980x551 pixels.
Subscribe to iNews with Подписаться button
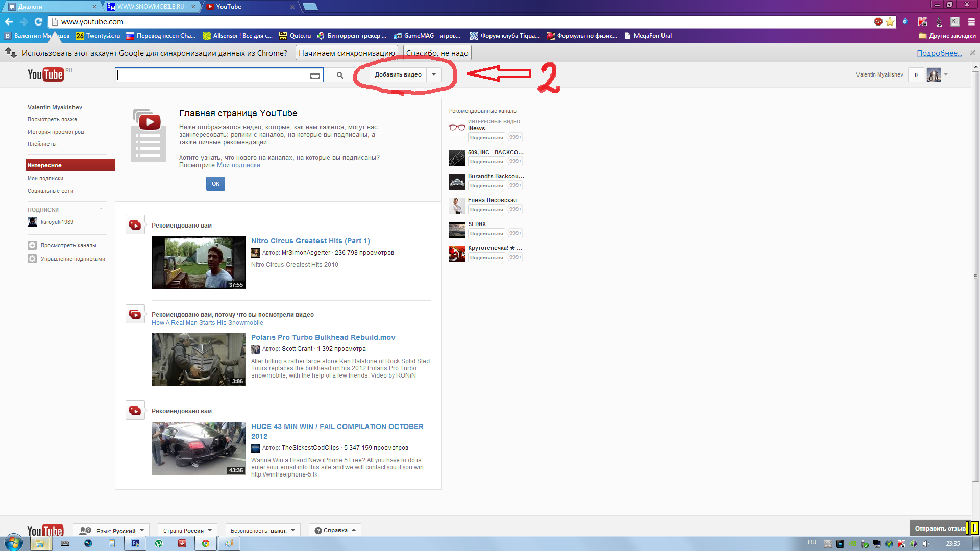click(x=486, y=138)
